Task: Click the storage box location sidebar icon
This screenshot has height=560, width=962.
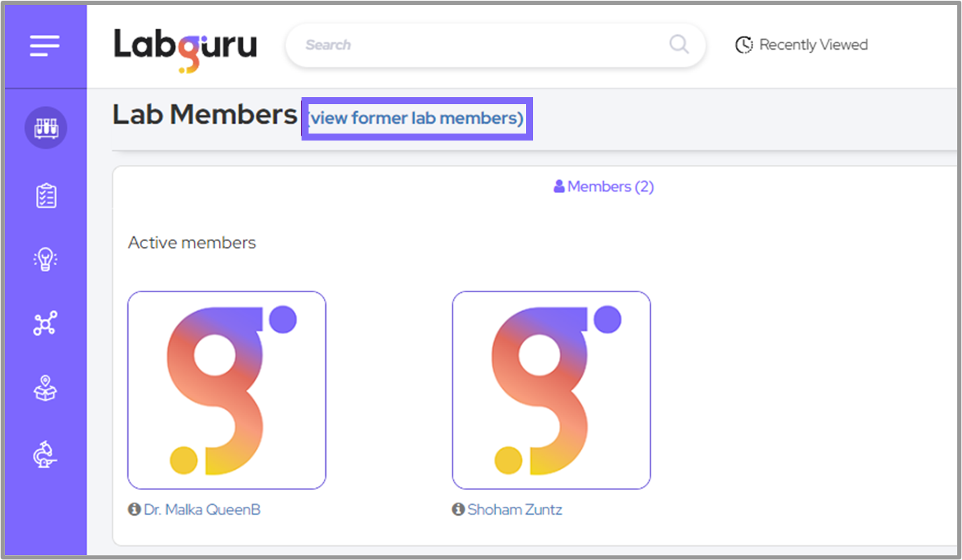Action: pyautogui.click(x=45, y=388)
